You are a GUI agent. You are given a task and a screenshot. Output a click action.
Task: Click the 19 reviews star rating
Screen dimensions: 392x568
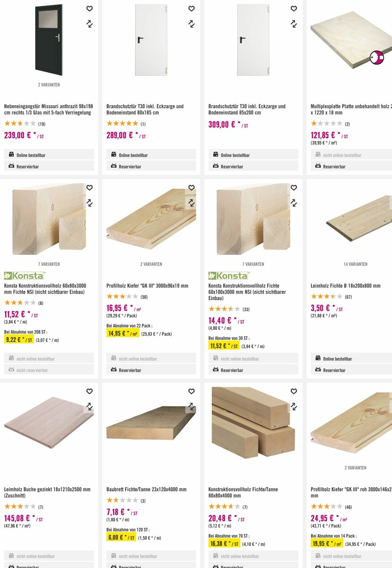coord(24,124)
